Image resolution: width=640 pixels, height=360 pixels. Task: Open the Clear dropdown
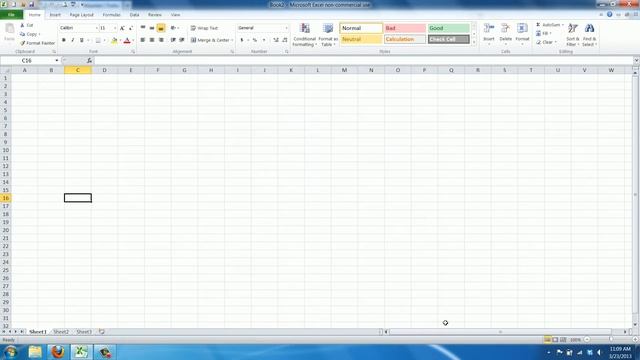click(546, 42)
